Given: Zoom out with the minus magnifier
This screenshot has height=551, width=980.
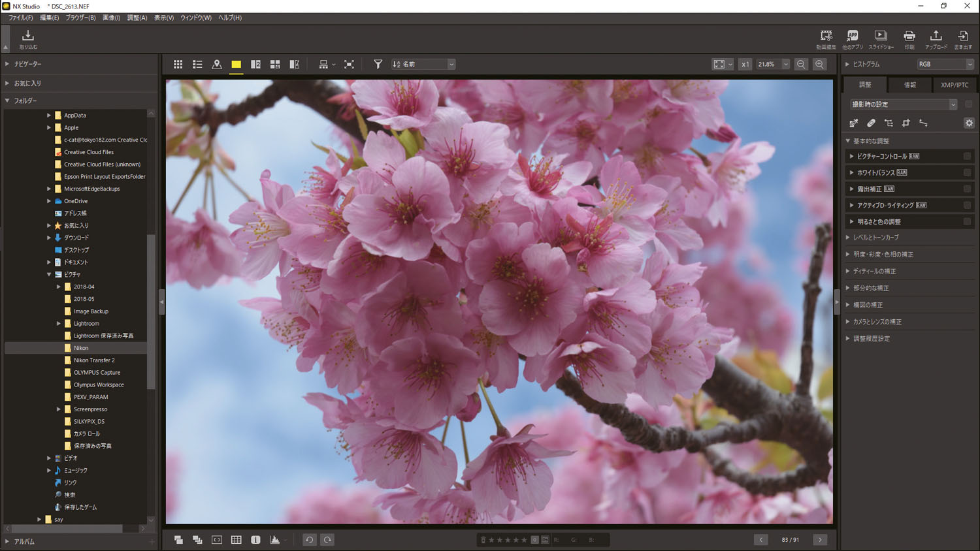Looking at the screenshot, I should (801, 64).
